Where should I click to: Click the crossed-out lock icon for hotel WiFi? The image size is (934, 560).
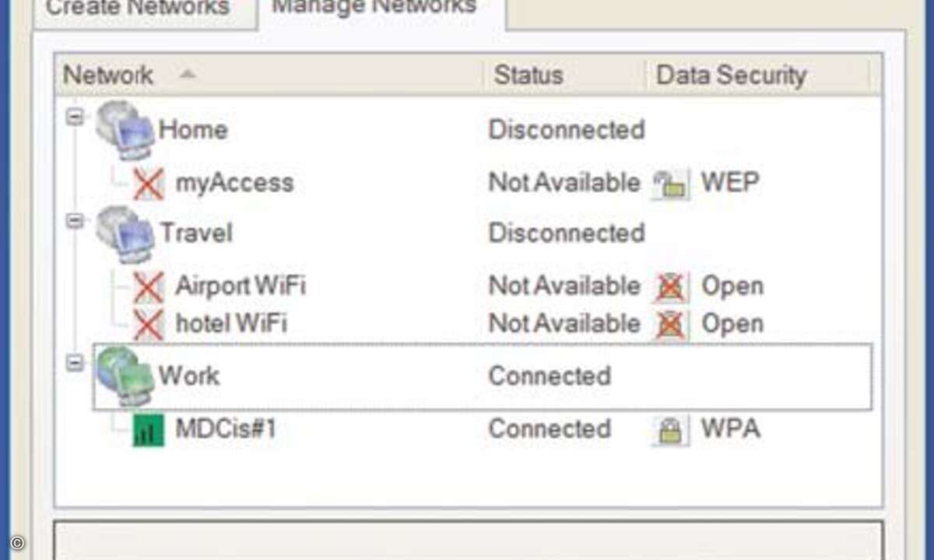coord(670,324)
